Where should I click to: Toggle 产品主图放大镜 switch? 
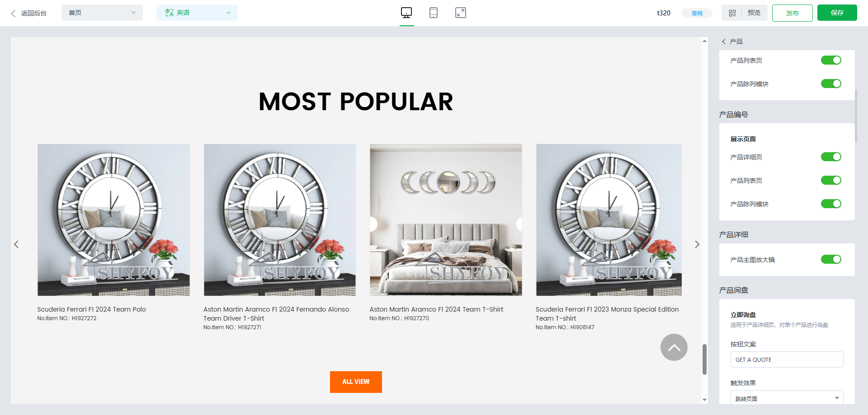(831, 259)
